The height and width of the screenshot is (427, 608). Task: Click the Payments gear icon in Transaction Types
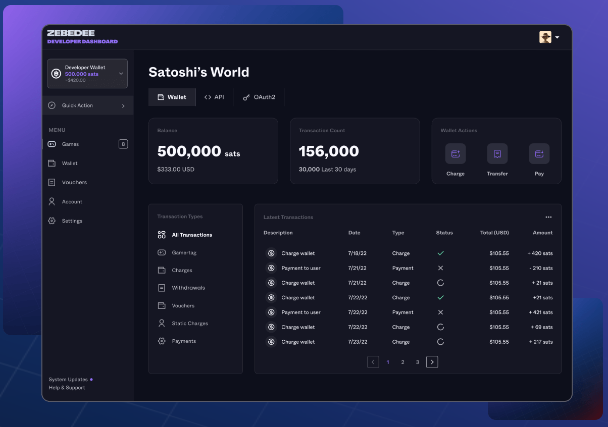[162, 341]
